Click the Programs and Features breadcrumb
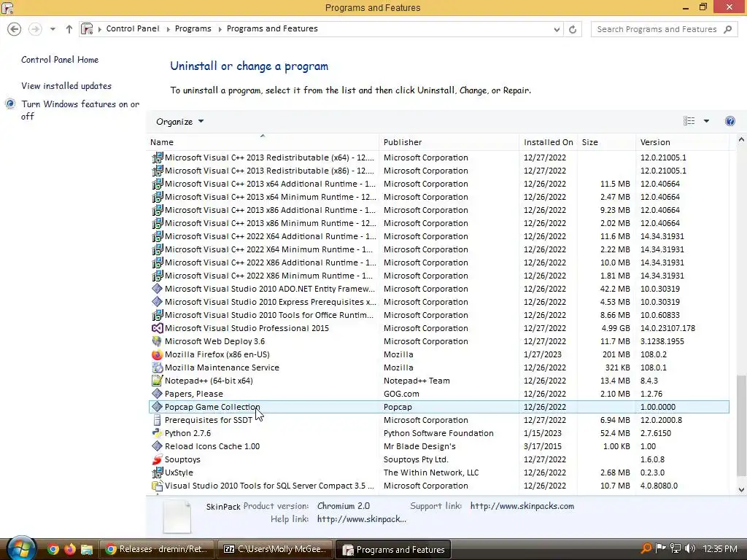The image size is (747, 560). pos(272,28)
